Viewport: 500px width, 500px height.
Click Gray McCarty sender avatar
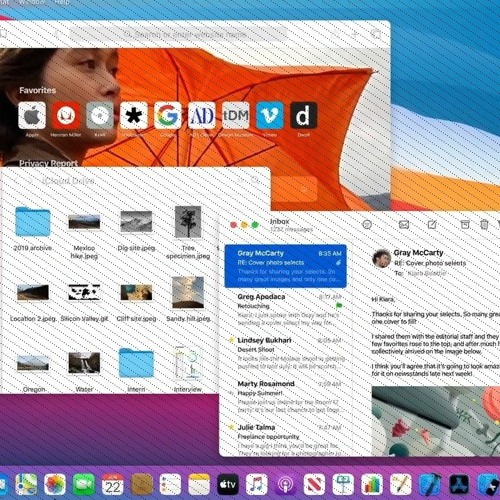(x=381, y=259)
